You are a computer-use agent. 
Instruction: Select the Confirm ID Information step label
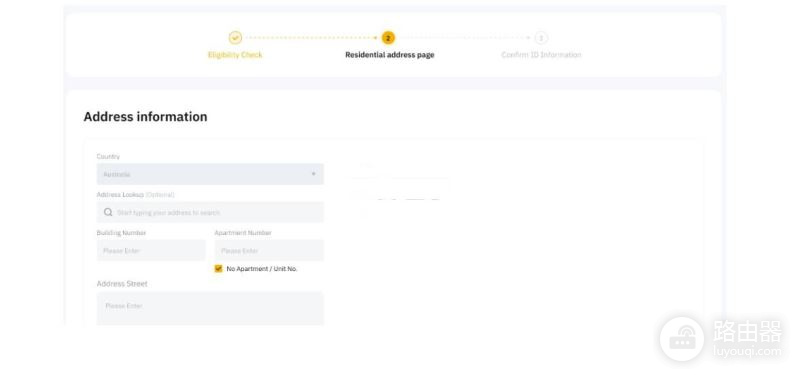pyautogui.click(x=541, y=55)
